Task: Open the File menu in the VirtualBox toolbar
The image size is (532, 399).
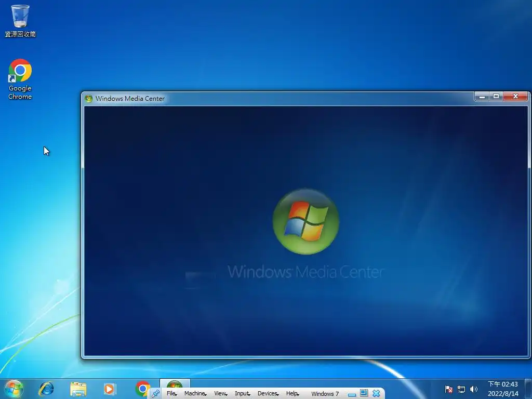Action: 171,394
